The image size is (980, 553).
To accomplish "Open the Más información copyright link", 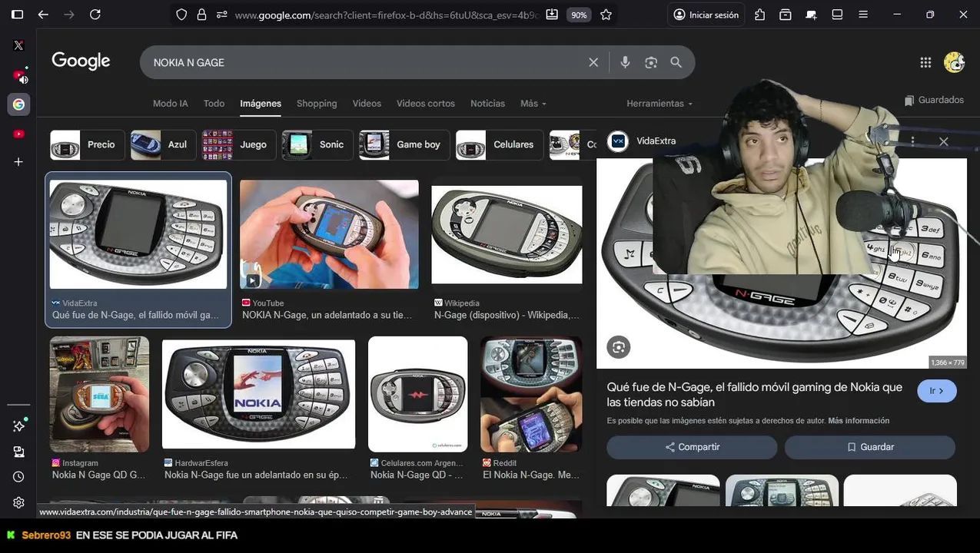I will click(x=859, y=421).
